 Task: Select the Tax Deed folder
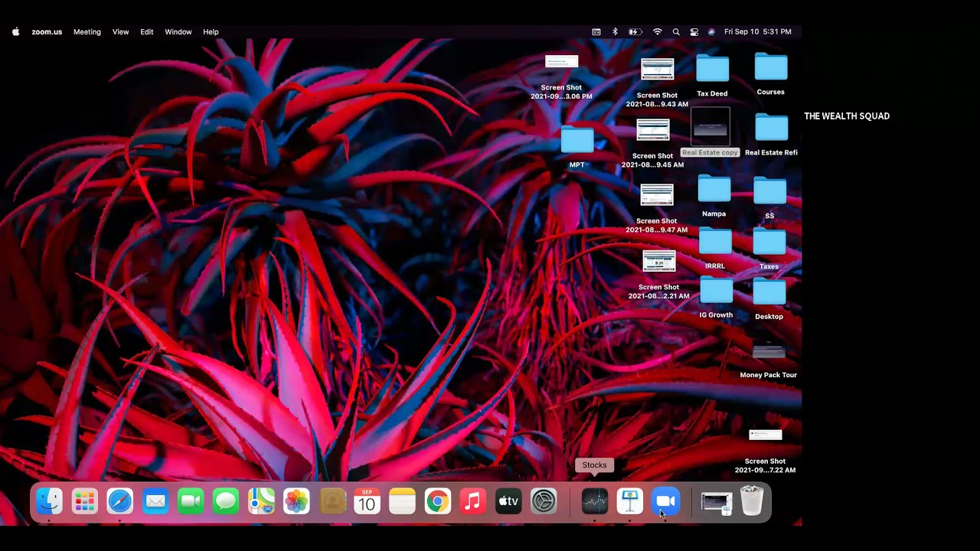[712, 76]
